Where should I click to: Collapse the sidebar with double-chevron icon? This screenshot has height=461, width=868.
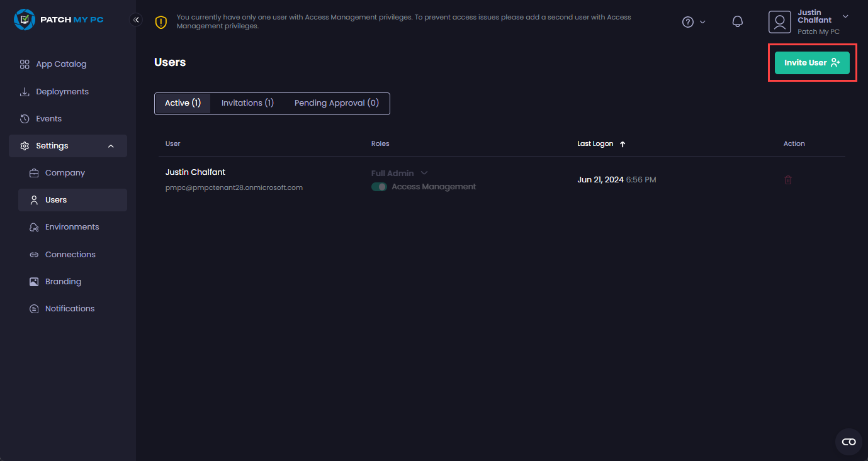point(136,19)
